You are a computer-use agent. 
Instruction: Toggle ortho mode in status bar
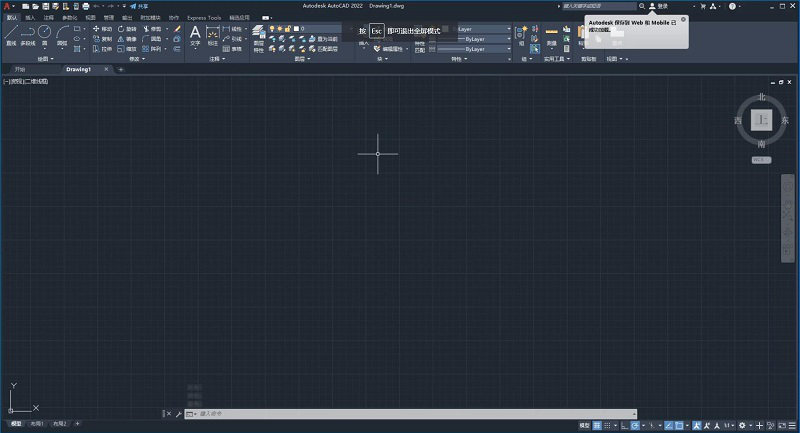click(x=624, y=425)
